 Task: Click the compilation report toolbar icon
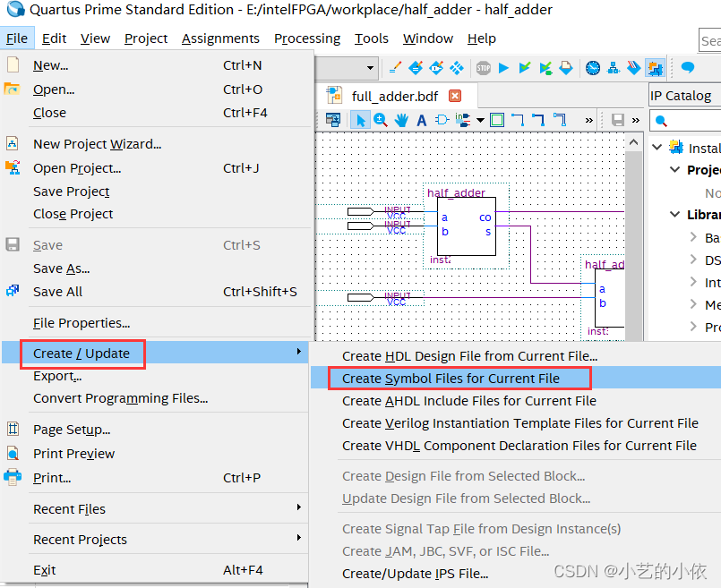(565, 68)
